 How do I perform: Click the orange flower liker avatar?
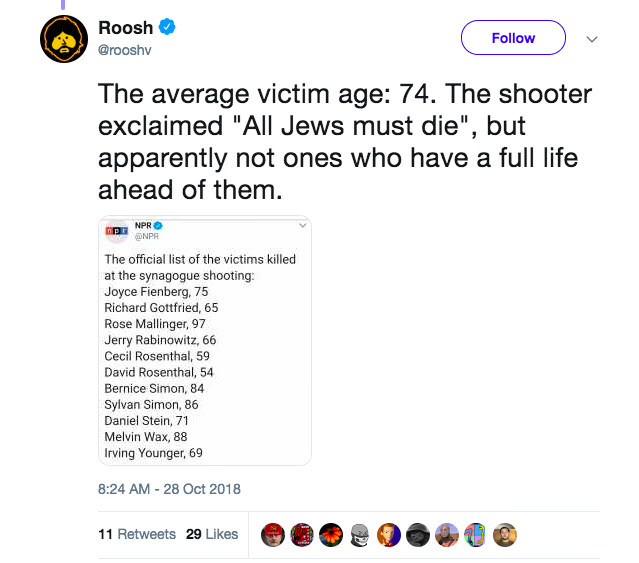(x=331, y=534)
